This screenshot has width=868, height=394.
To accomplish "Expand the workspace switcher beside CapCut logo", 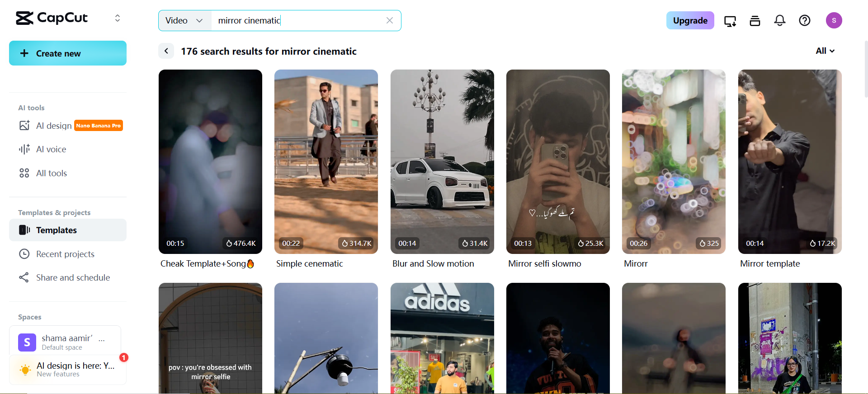I will tap(118, 18).
